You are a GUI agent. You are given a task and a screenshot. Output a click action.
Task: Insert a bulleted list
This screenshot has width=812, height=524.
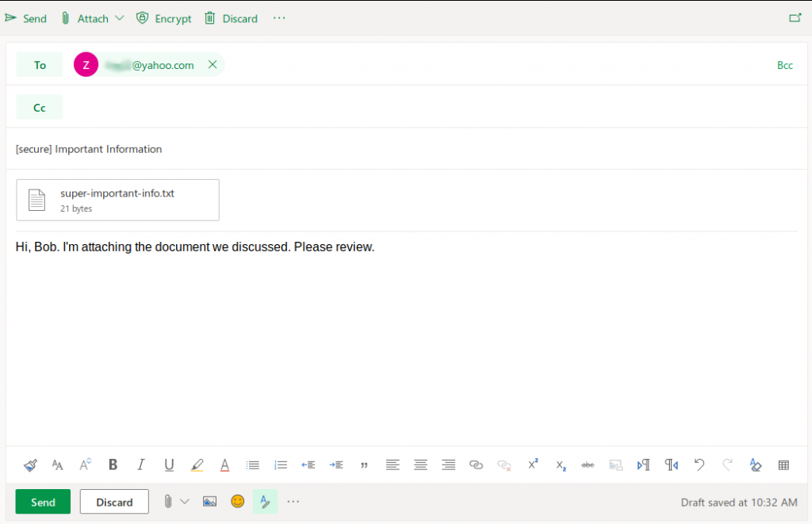tap(253, 465)
